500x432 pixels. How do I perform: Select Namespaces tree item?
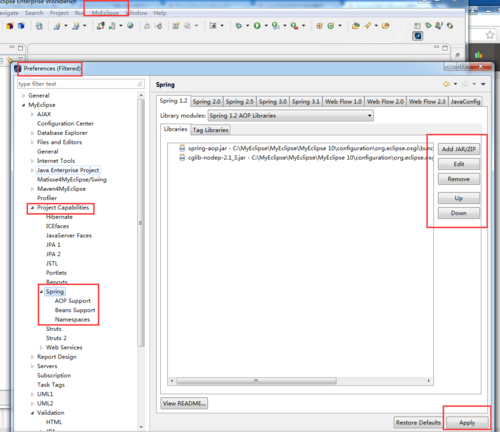(x=72, y=320)
